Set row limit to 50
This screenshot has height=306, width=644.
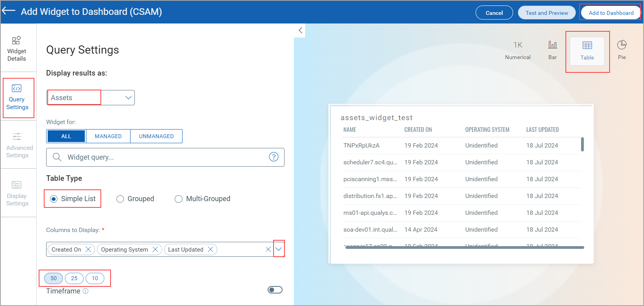[54, 278]
